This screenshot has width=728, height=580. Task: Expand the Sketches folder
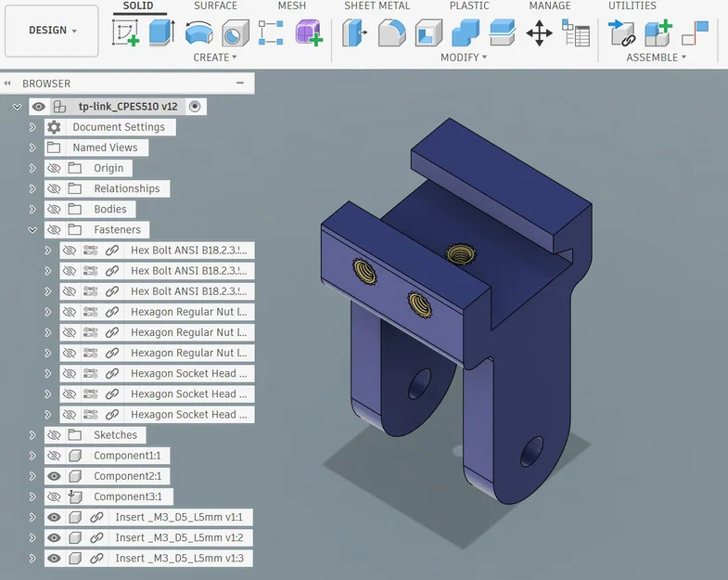click(x=32, y=435)
